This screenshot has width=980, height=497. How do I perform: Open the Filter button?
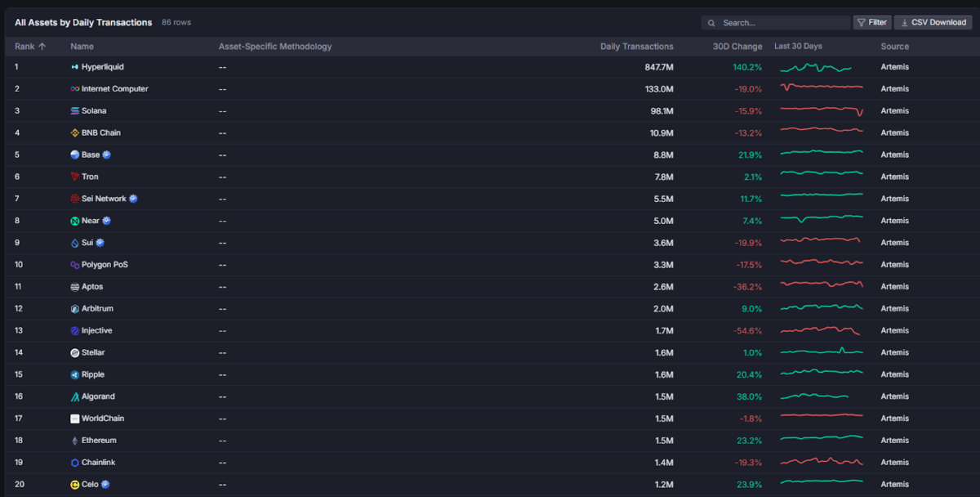click(872, 23)
